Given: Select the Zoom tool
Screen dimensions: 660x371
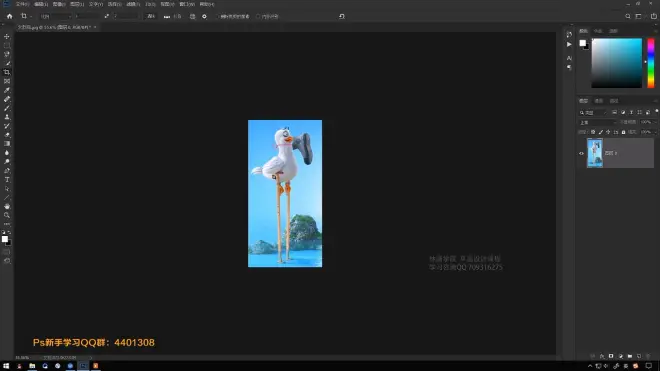Looking at the screenshot, I should (x=7, y=215).
